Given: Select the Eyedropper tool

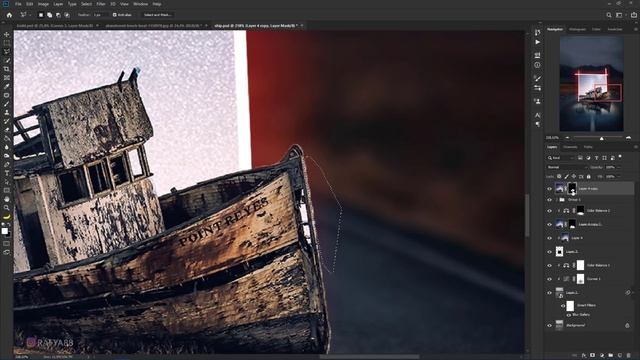Looking at the screenshot, I should point(7,86).
